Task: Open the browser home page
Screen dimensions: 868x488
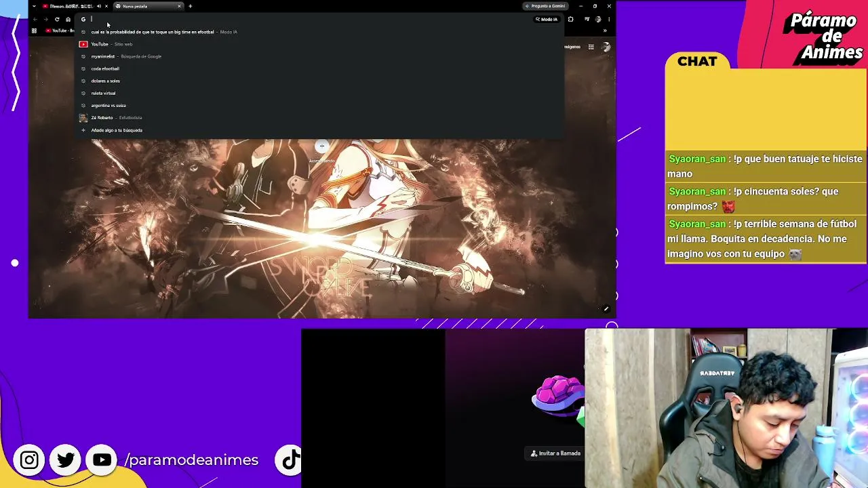Action: coord(68,19)
